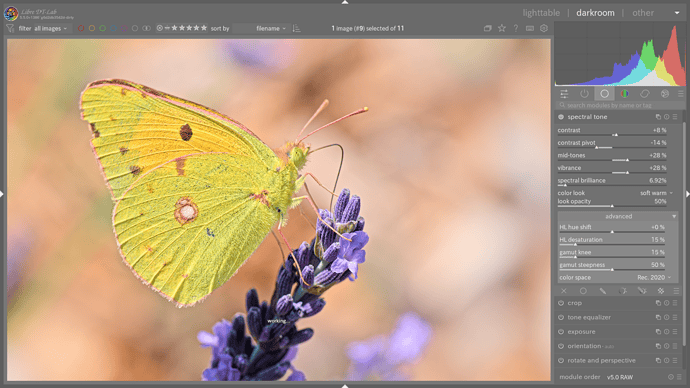Viewport: 690px width, 388px height.
Task: Open the other views menu
Action: click(x=643, y=13)
